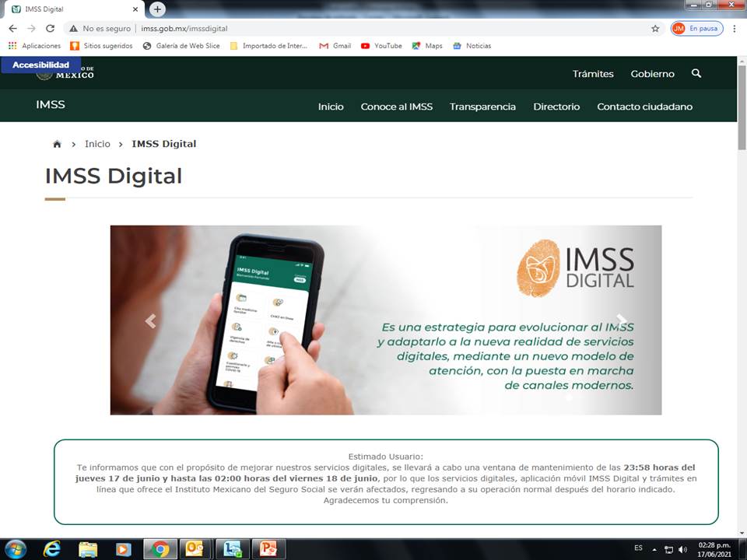
Task: Advance carousel with the right arrow
Action: point(621,320)
